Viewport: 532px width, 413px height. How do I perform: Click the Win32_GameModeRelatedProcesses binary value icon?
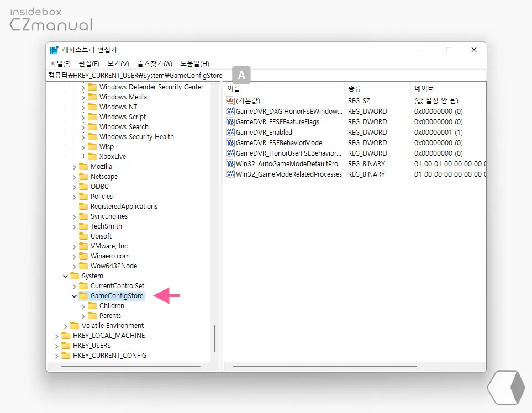tap(230, 174)
